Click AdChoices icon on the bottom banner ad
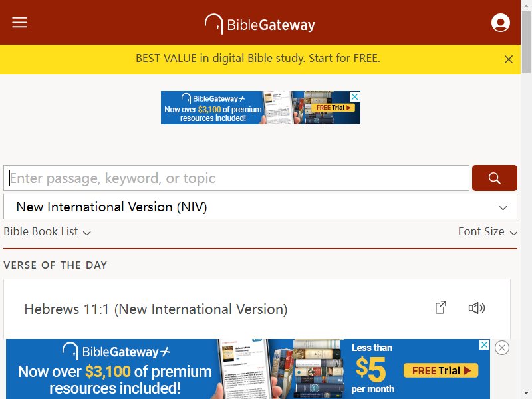This screenshot has width=532, height=399. pos(485,344)
